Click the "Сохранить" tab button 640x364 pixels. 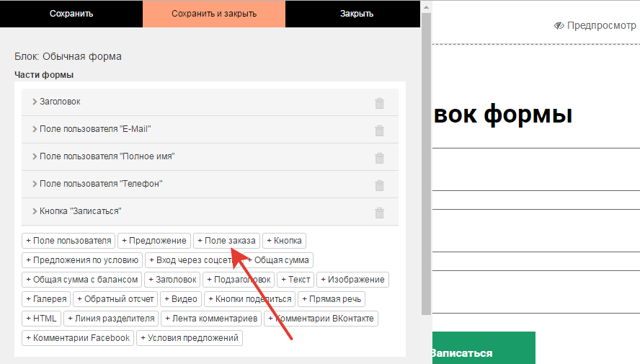[71, 14]
